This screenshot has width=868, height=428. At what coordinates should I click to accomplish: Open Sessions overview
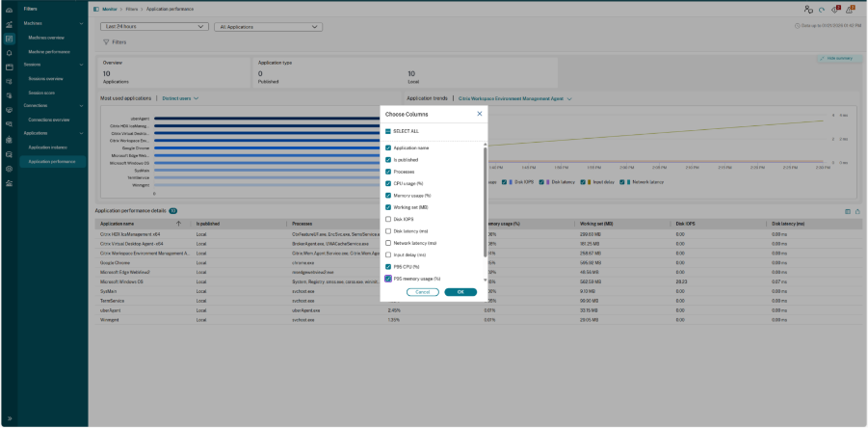[x=45, y=79]
